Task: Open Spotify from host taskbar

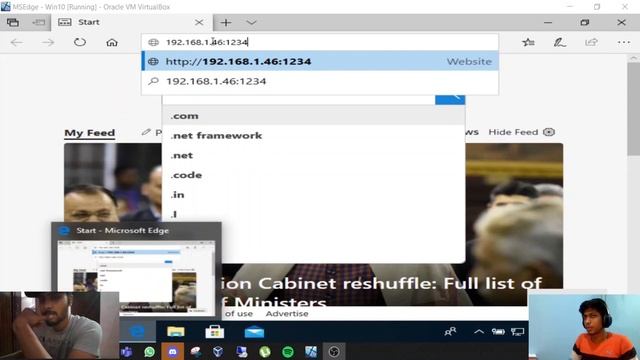Action: coord(288,351)
